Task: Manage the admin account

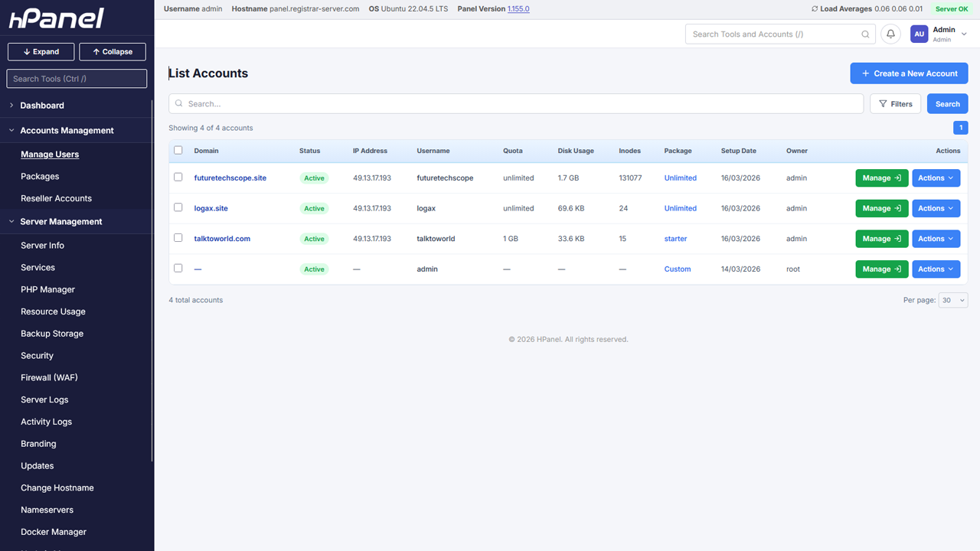Action: coord(882,269)
